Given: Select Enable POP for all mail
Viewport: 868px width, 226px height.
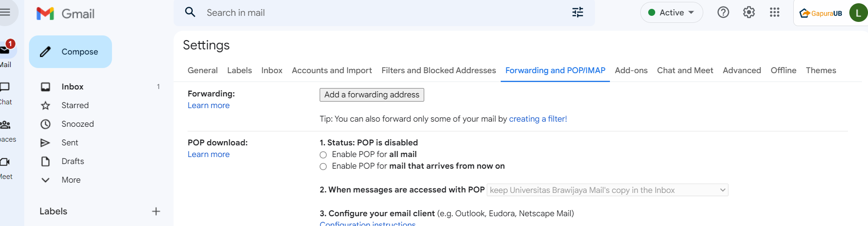Looking at the screenshot, I should pos(323,155).
